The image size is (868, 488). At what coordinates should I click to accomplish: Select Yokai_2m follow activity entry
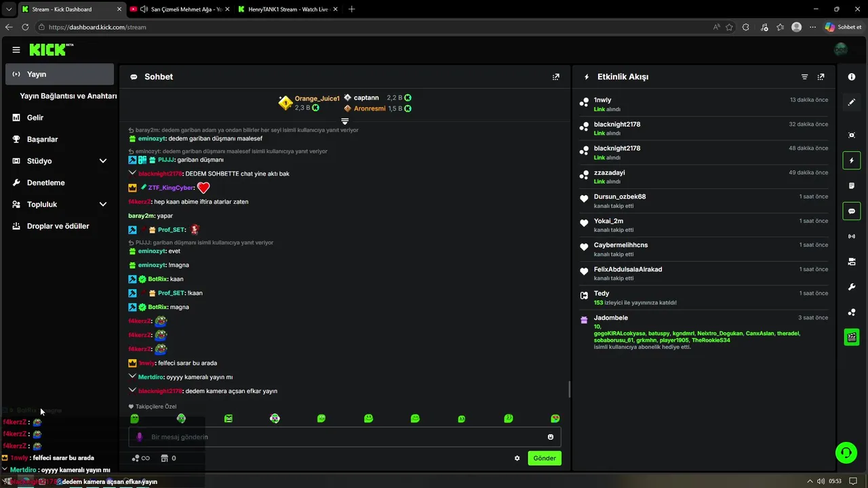704,225
